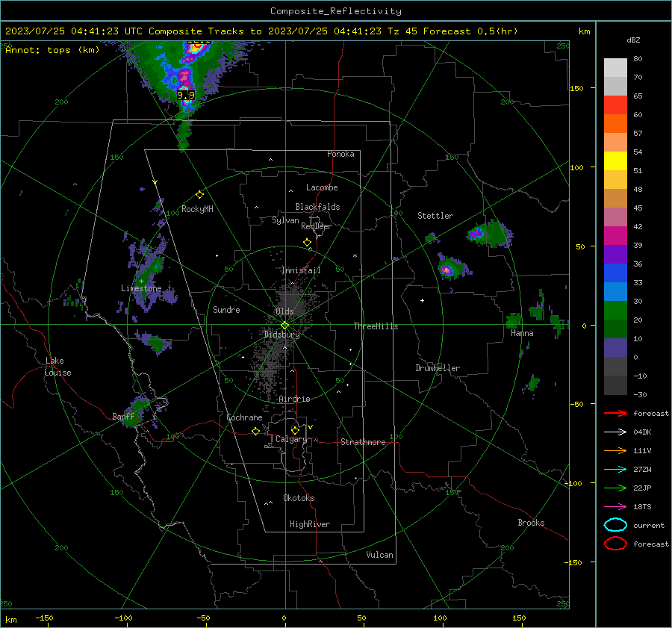Click the Lacombe city label
Viewport: 672px width, 628px height.
tap(322, 187)
